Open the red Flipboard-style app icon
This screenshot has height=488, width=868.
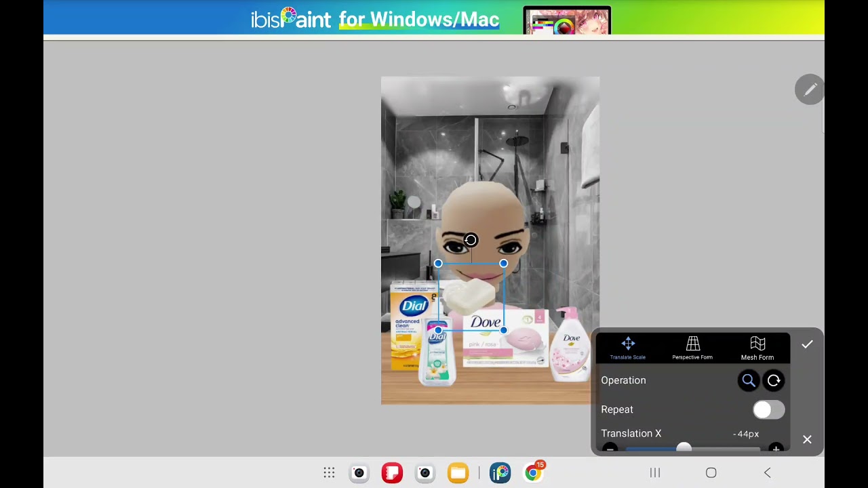tap(392, 472)
